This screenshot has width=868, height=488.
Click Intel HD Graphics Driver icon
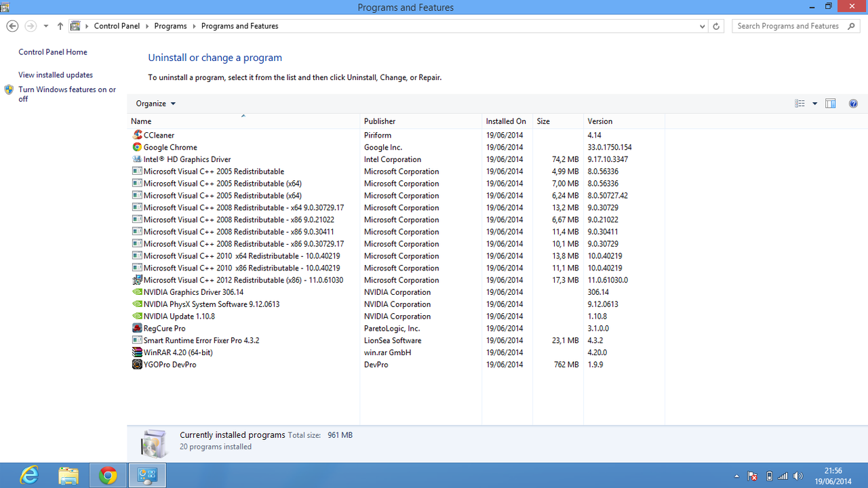[138, 159]
